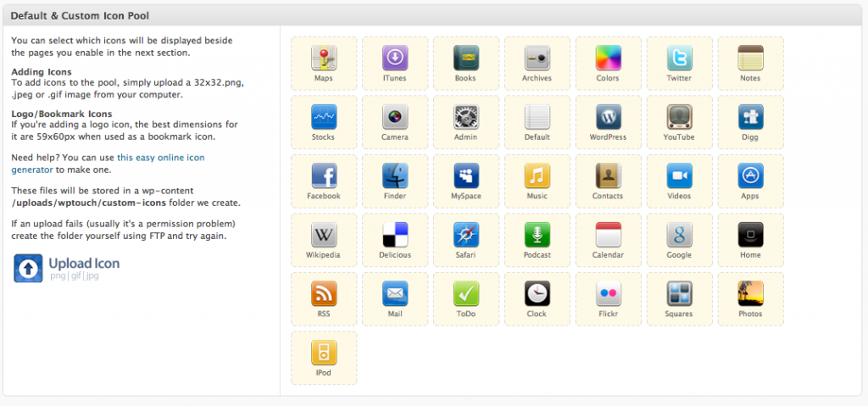
Task: Click the Adding Icons heading text
Action: pyautogui.click(x=41, y=72)
